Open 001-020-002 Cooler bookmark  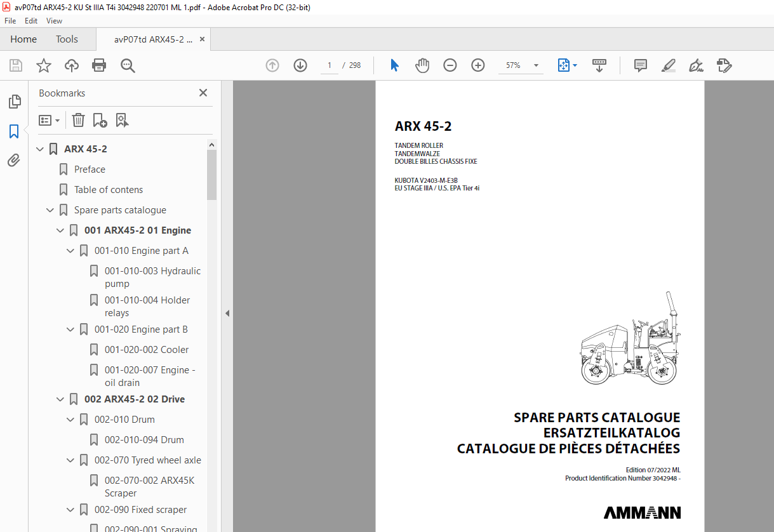147,350
